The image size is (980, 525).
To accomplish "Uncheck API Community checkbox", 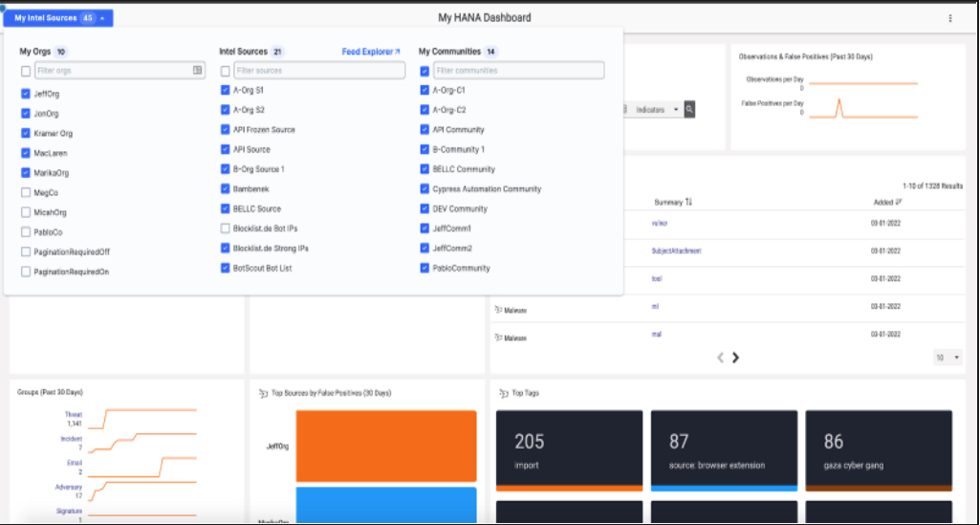I will 425,130.
